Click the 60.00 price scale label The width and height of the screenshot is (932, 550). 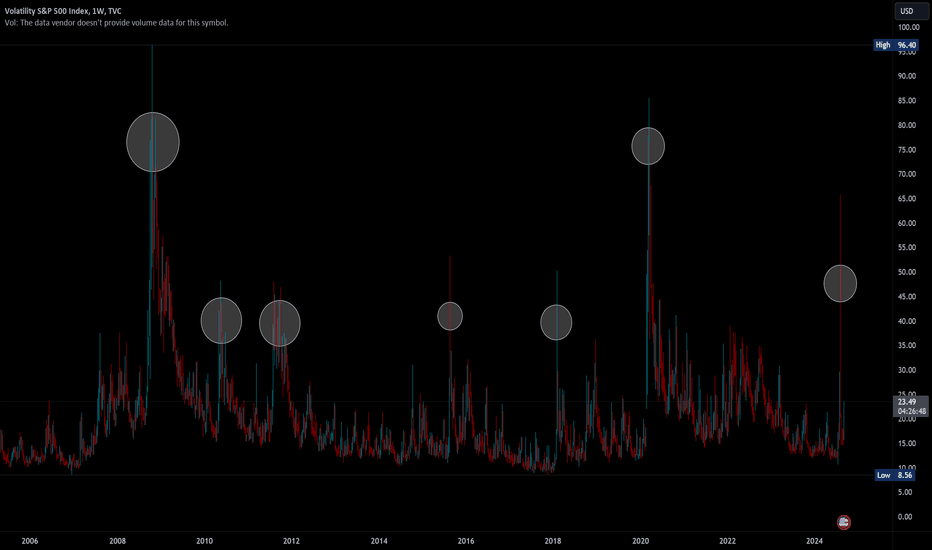[x=907, y=224]
